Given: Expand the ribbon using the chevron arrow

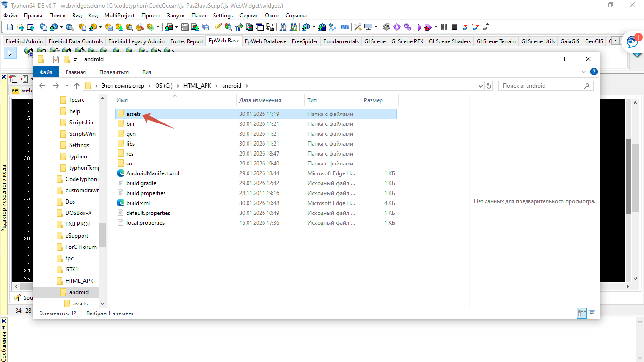Looking at the screenshot, I should [x=584, y=72].
